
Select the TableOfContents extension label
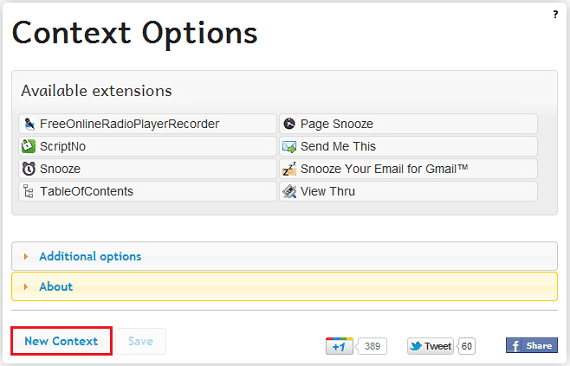[x=87, y=191]
